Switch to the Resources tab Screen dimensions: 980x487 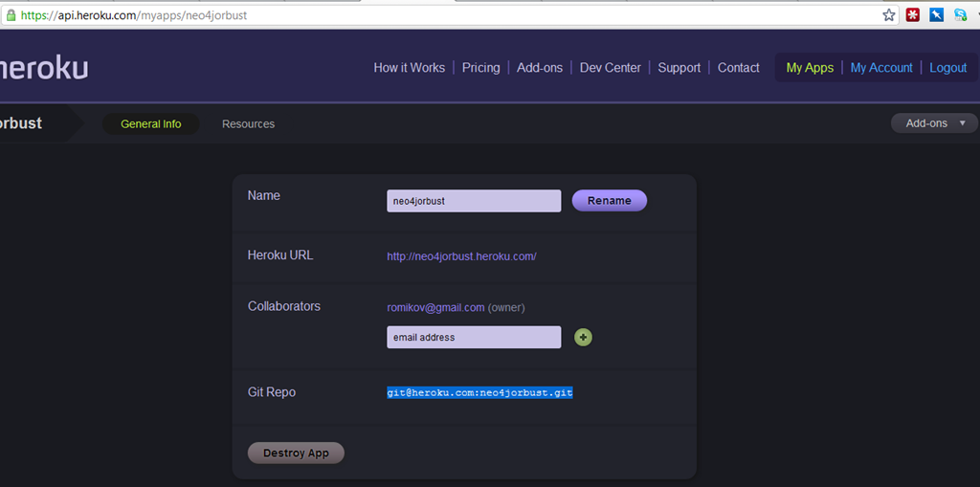(x=248, y=124)
